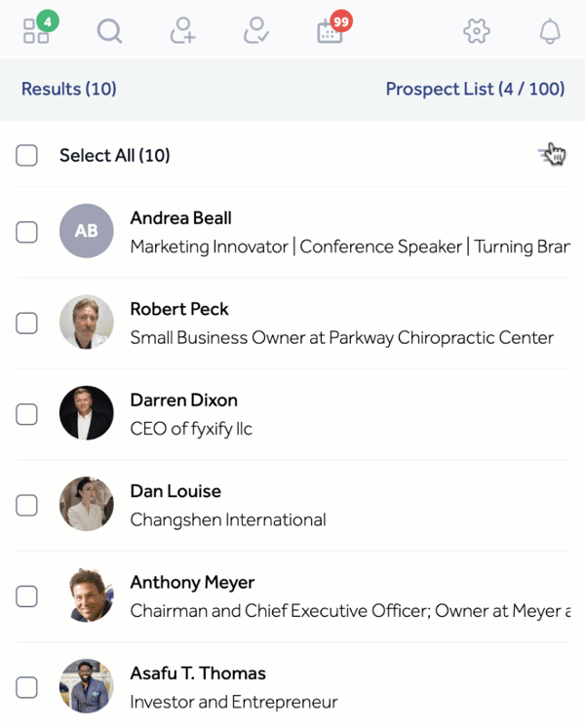Open the Anthony Meyer name link
This screenshot has width=585, height=728.
click(x=192, y=582)
